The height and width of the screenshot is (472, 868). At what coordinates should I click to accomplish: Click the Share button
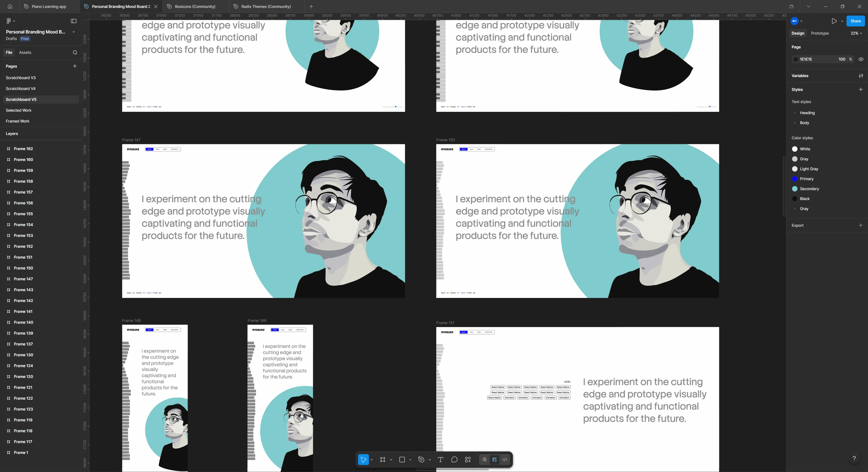[855, 21]
